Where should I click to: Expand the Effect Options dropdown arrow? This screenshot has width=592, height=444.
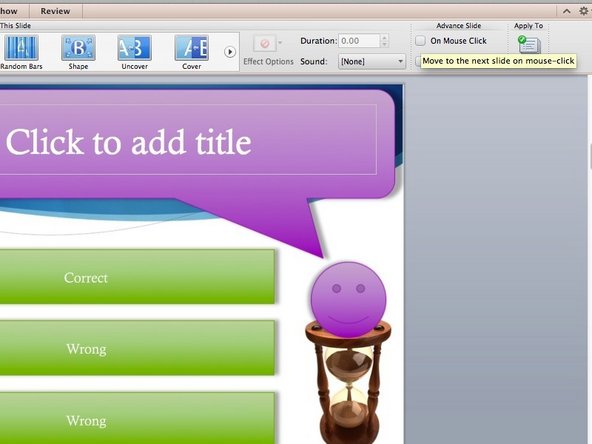point(280,43)
